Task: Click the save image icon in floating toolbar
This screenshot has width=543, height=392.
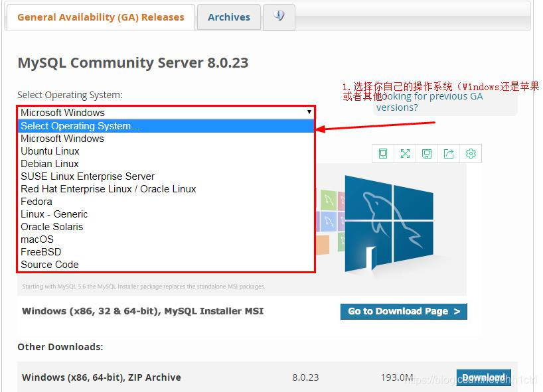Action: point(427,154)
